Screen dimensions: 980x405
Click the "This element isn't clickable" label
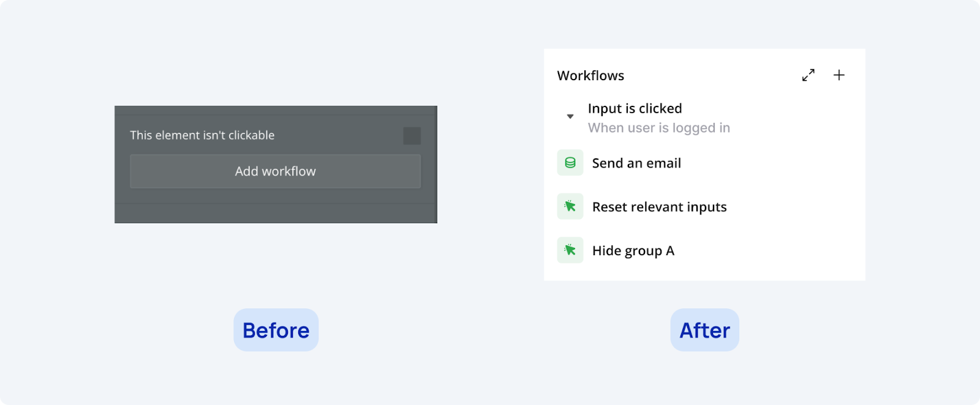pyautogui.click(x=202, y=135)
